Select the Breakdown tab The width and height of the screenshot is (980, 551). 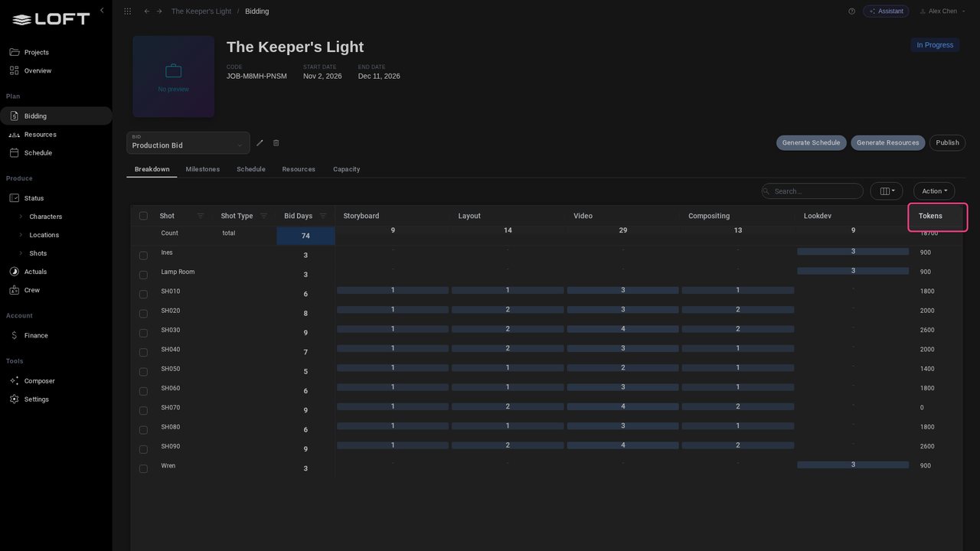(x=152, y=169)
